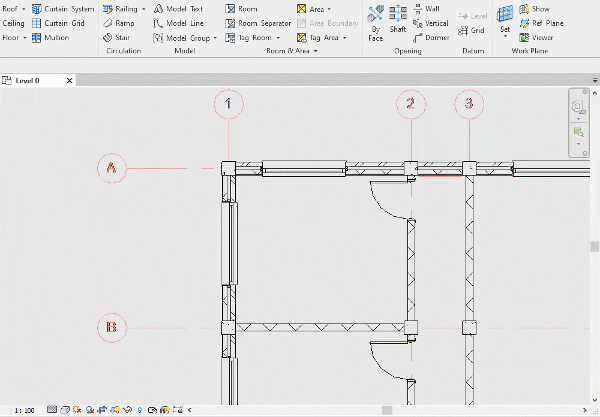Close the Level 0 view tab
600x417 pixels.
(69, 81)
